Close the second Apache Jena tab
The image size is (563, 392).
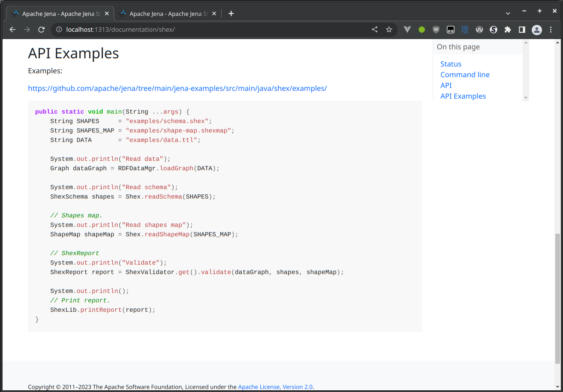214,14
